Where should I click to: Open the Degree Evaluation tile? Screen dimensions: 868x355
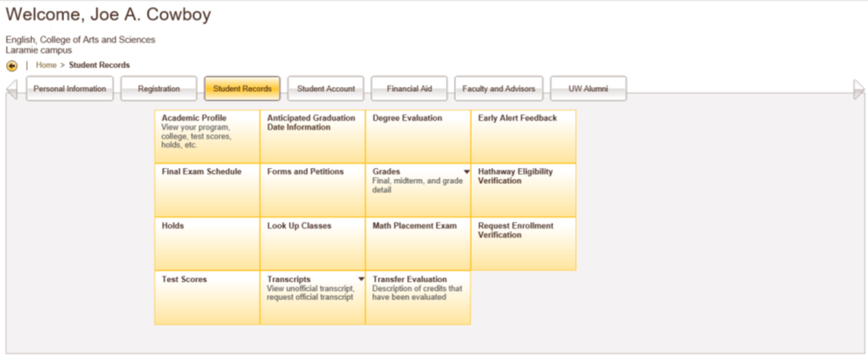click(x=418, y=137)
